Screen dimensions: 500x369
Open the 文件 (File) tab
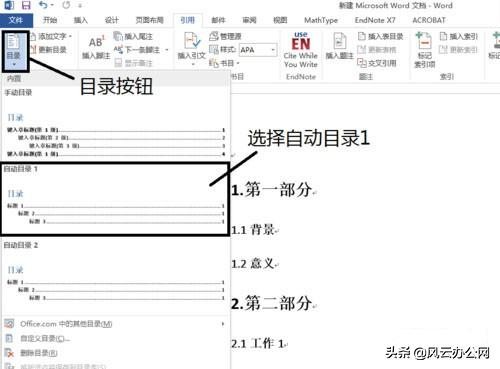16,20
